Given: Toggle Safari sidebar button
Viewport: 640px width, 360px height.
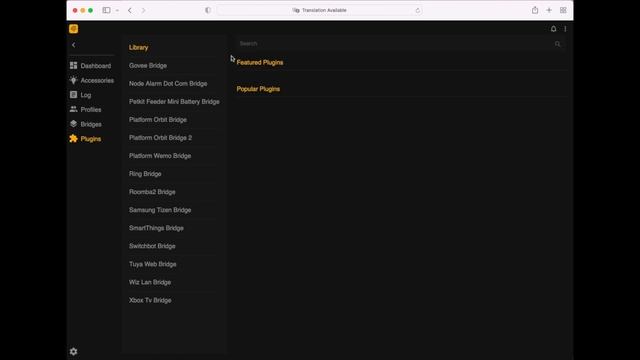Looking at the screenshot, I should (x=107, y=10).
